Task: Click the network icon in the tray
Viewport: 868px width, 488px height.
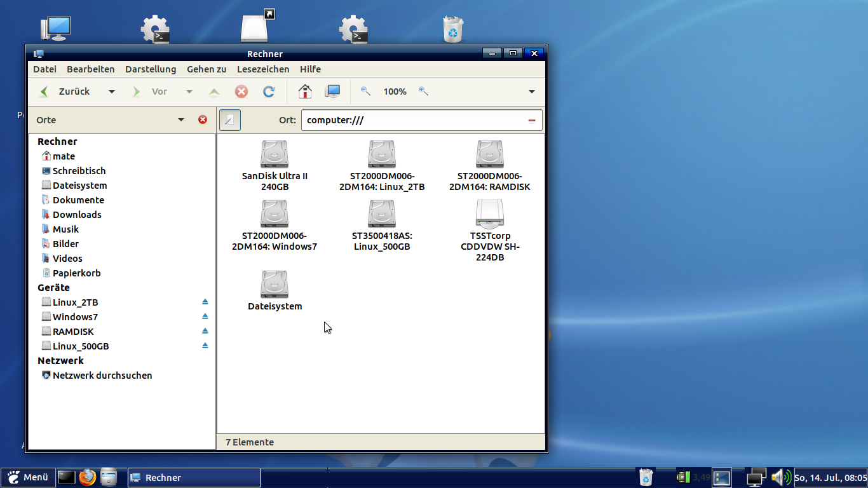Action: pyautogui.click(x=756, y=477)
